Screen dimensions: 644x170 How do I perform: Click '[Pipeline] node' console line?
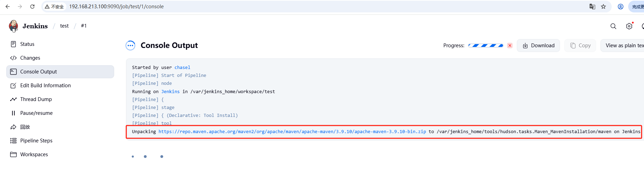click(152, 83)
